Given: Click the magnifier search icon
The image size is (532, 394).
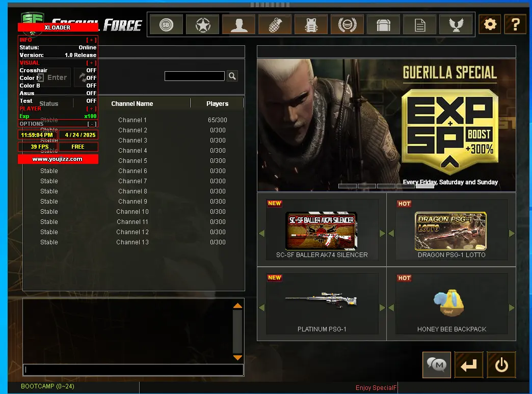Looking at the screenshot, I should point(232,76).
